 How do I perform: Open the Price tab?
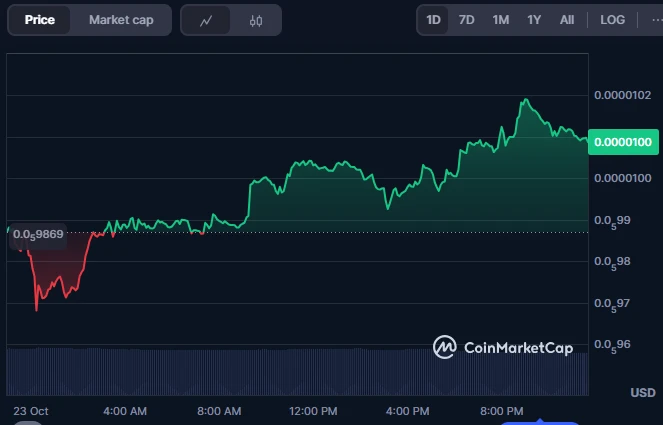coord(40,20)
